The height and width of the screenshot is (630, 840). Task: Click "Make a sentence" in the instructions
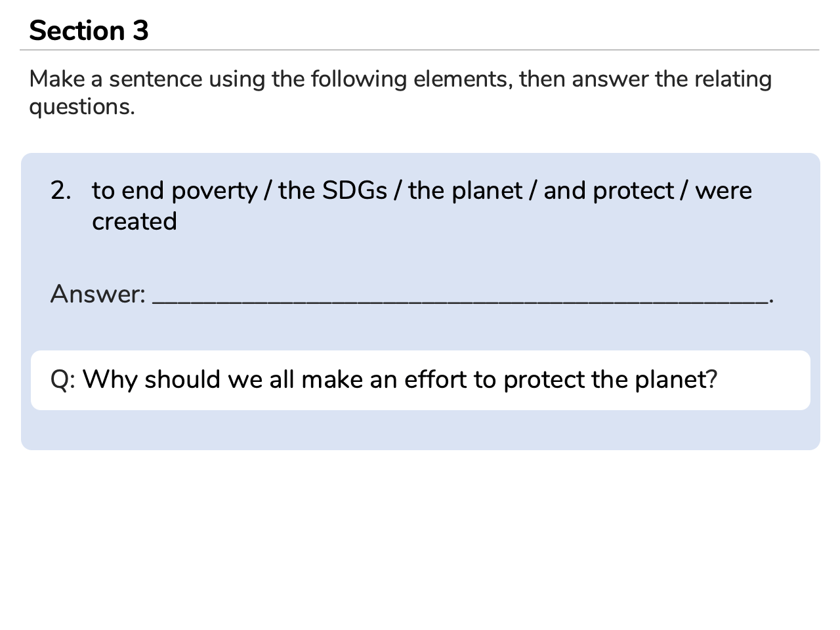pyautogui.click(x=115, y=79)
